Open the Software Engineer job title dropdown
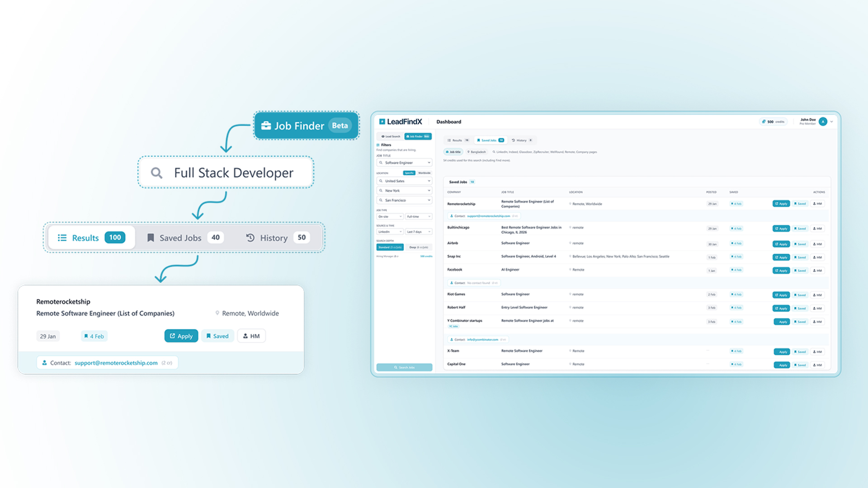868x488 pixels. (404, 163)
